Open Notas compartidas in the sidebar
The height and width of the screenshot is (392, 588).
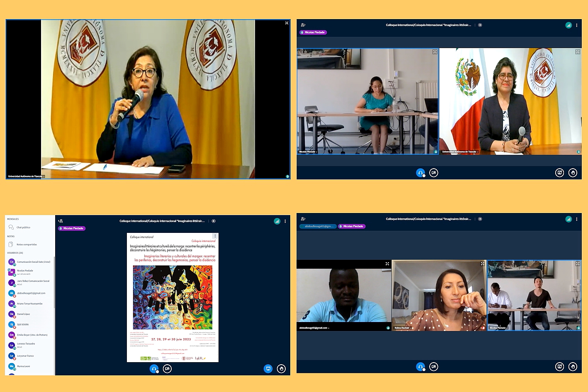tap(27, 244)
